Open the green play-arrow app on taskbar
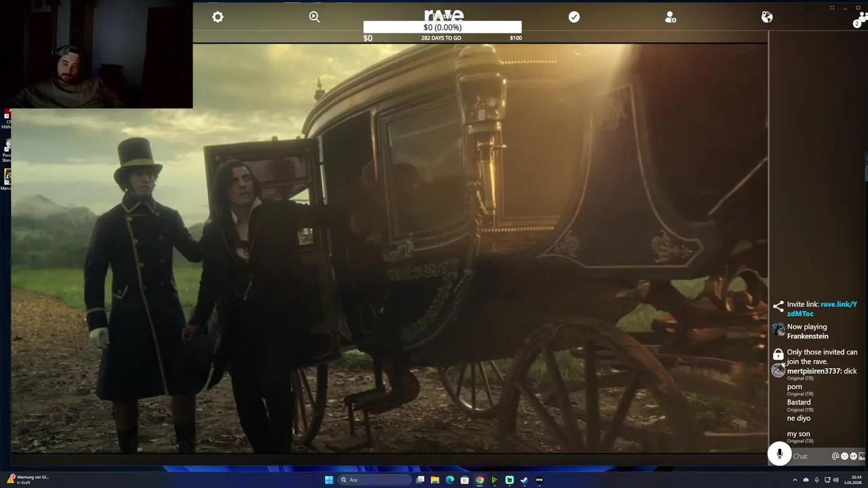This screenshot has width=868, height=488. tap(494, 480)
